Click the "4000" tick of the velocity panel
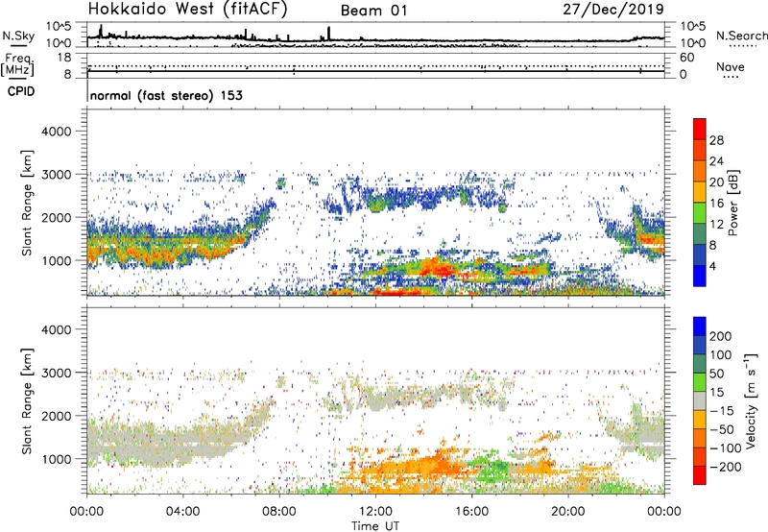This screenshot has width=768, height=532. [56, 329]
